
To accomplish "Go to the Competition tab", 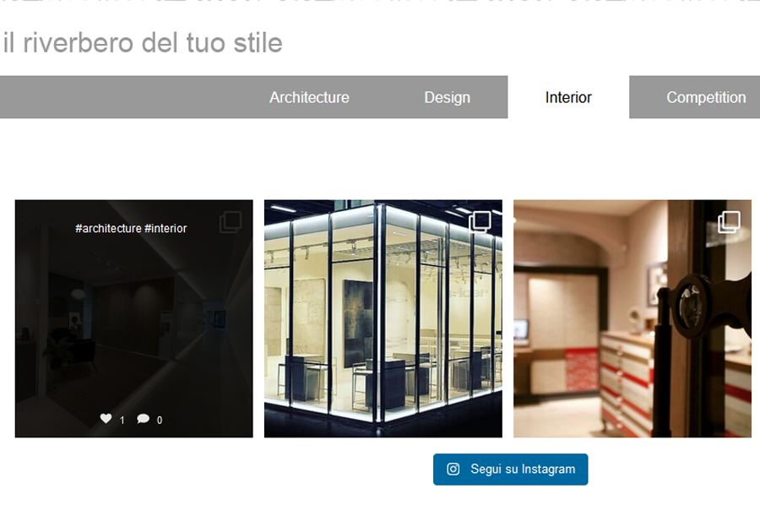I will click(x=706, y=97).
